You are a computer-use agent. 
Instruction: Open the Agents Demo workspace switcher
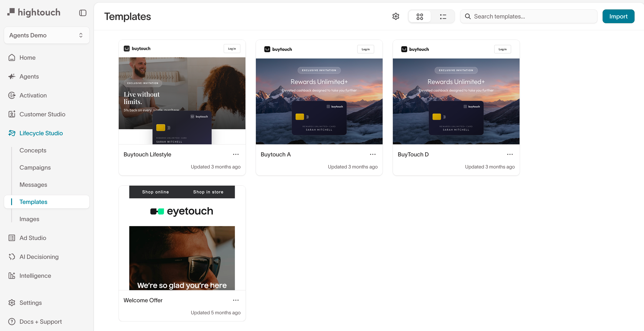[47, 35]
